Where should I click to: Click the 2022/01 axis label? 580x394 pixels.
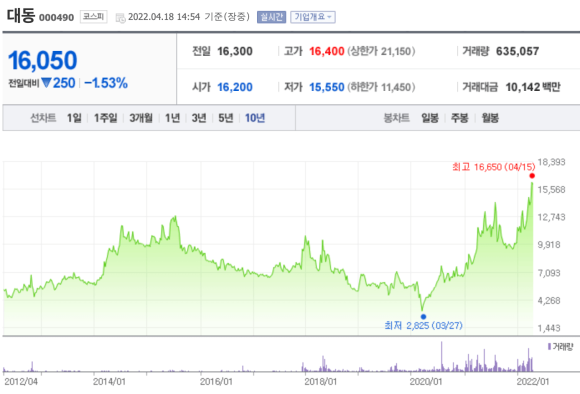(x=533, y=381)
